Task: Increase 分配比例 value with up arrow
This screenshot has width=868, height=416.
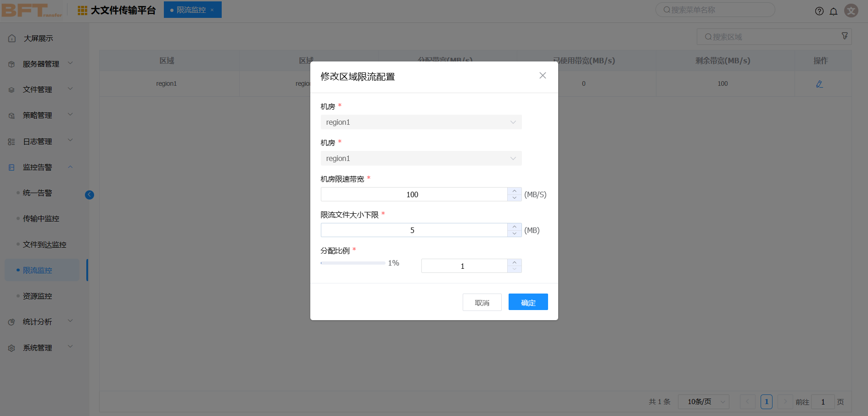Action: click(x=515, y=262)
